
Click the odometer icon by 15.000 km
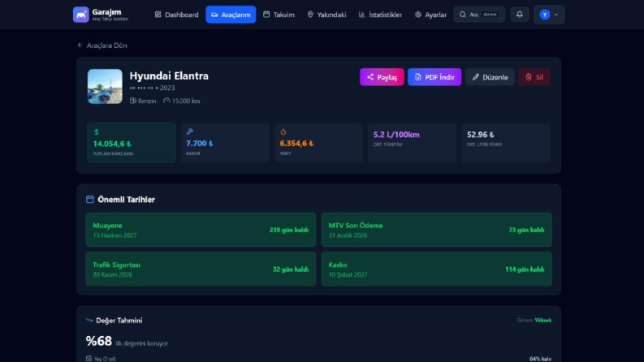point(166,101)
